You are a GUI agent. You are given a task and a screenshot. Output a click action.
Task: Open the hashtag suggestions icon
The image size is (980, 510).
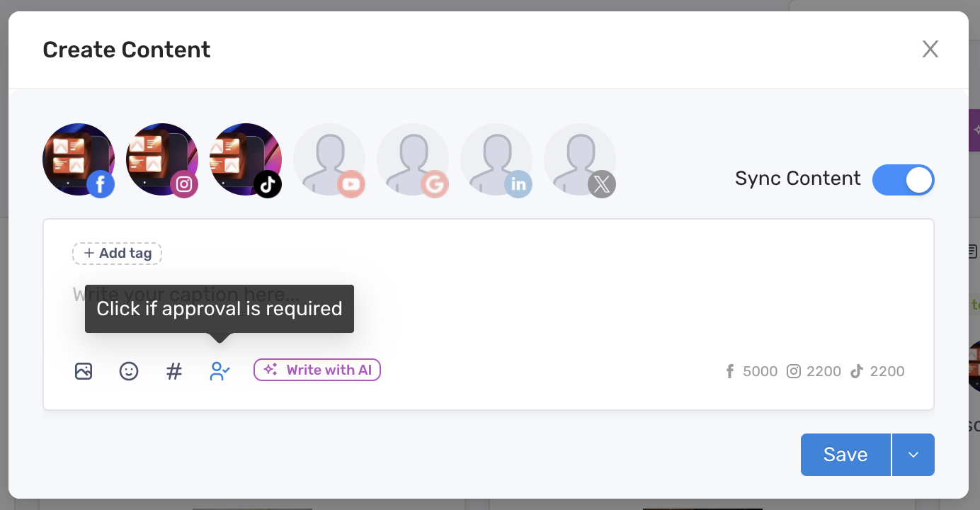pos(174,371)
